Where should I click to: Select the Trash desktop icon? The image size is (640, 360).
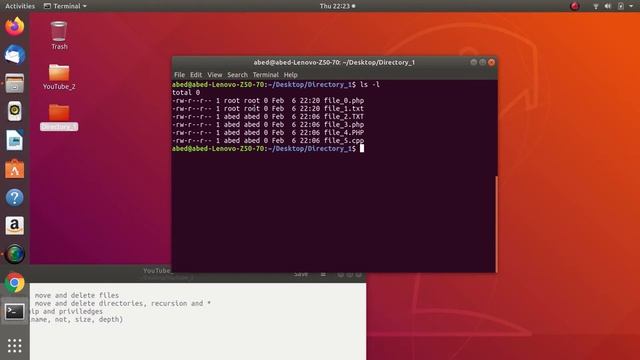tap(59, 36)
